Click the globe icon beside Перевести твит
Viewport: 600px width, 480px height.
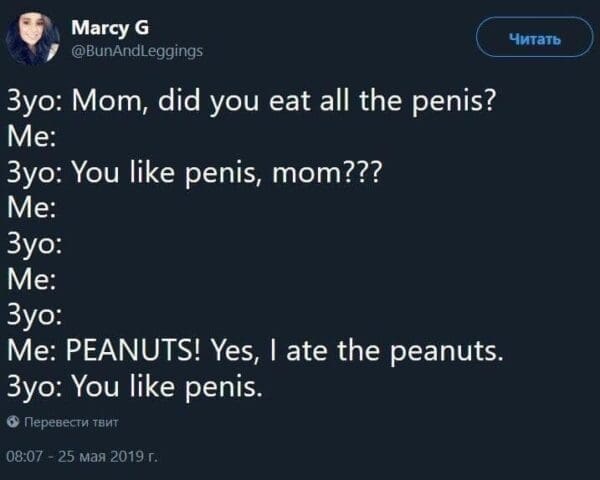pos(13,423)
